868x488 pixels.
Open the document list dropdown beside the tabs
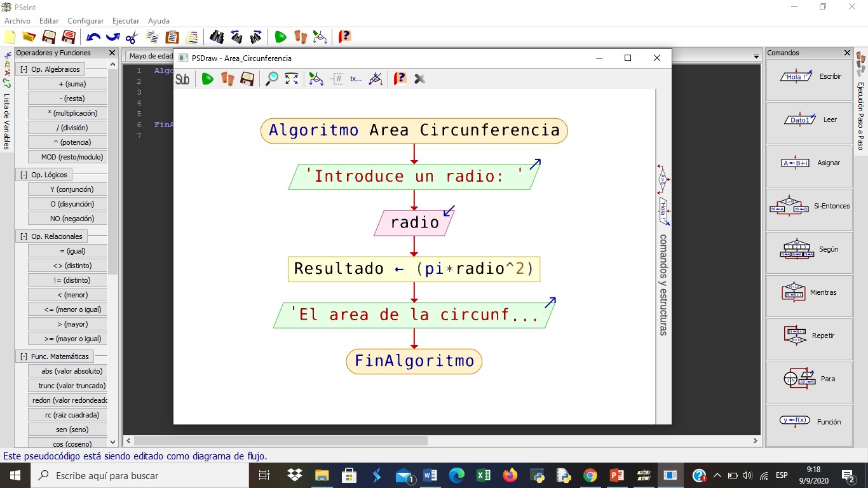coord(756,56)
